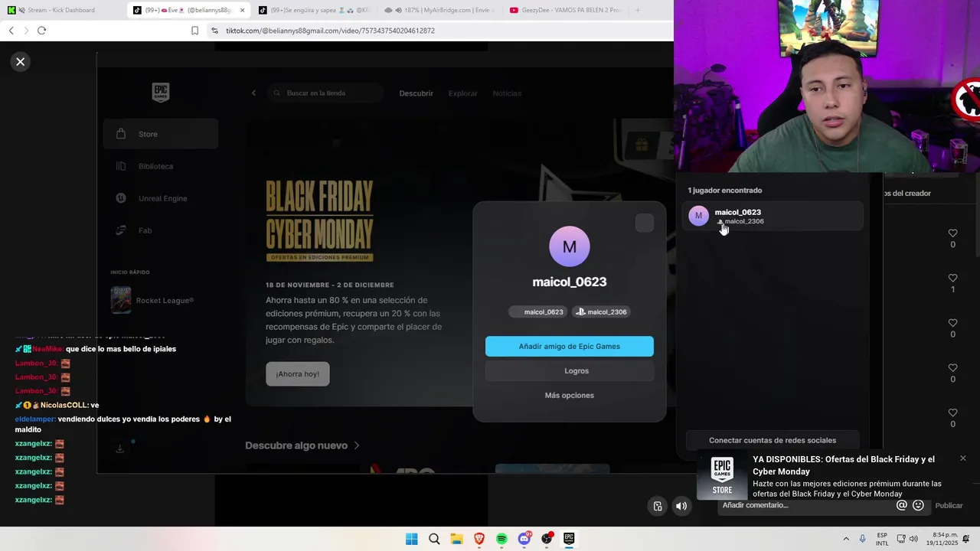Screen dimensions: 980x551
Task: Toggle TikTok video volume
Action: click(x=681, y=506)
